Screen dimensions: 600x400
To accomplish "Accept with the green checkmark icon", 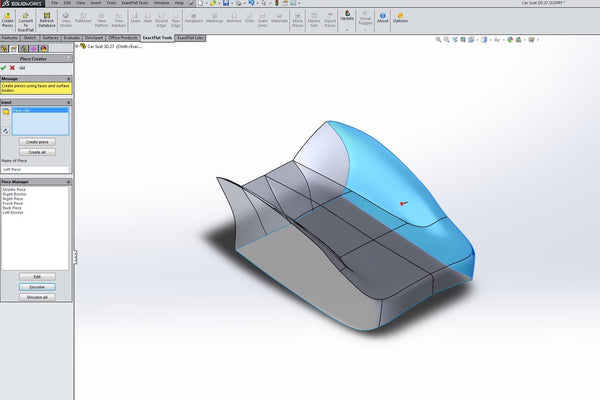I will pyautogui.click(x=5, y=67).
